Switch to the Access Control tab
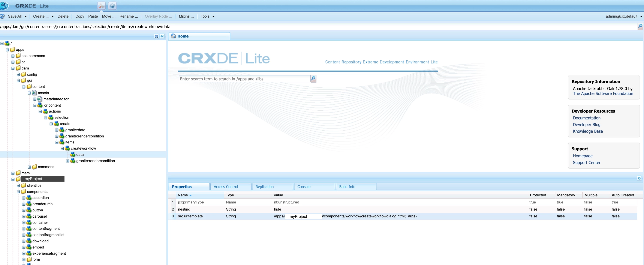Screen dimensions: 644x265 point(226,187)
